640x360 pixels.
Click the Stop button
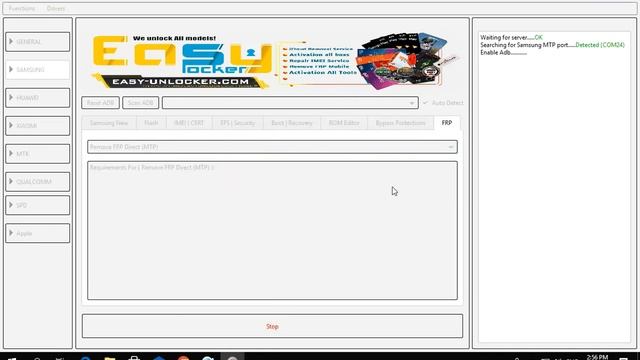[x=272, y=326]
